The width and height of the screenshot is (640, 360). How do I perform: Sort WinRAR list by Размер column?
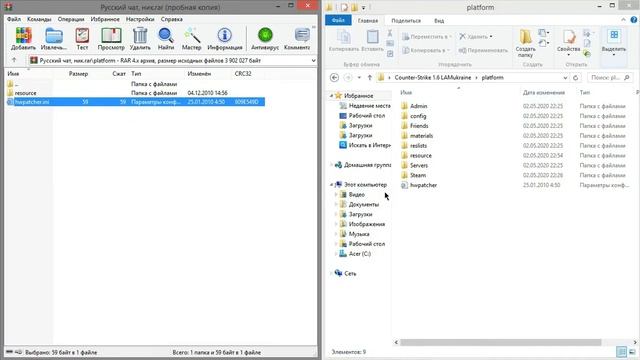point(78,74)
